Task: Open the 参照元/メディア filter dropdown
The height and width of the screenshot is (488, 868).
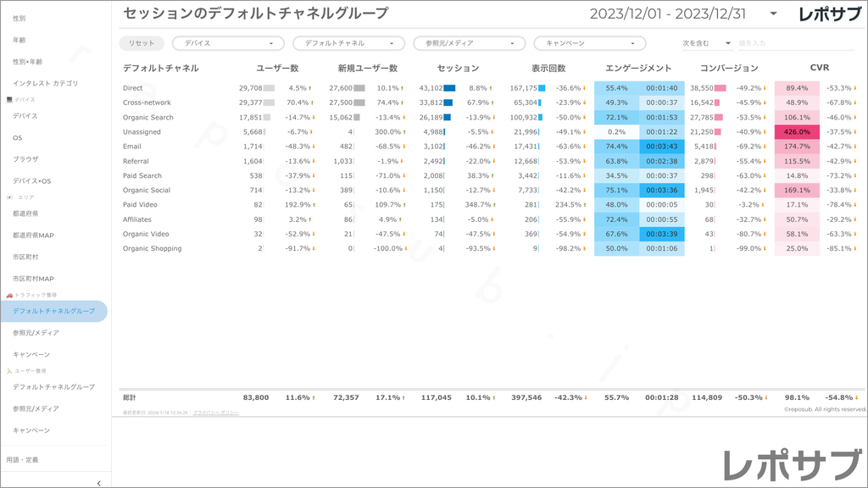Action: [469, 43]
